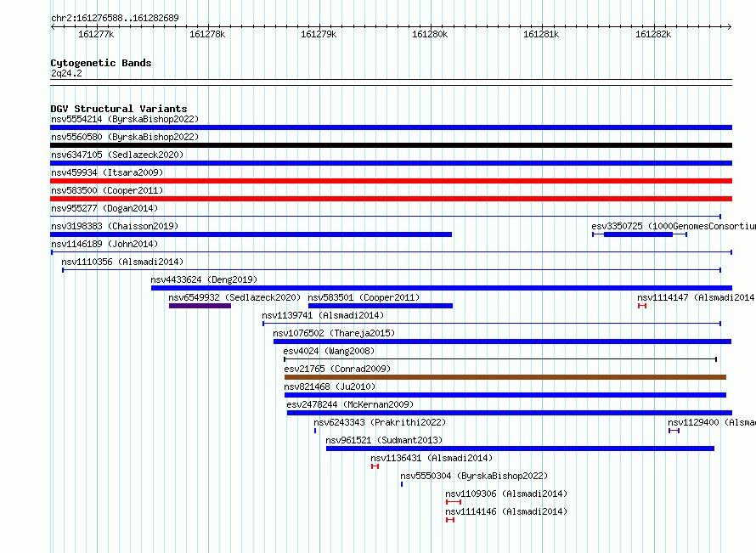Click the purple nsv1129400 glyph
Viewport: 756px width, 553px height.
coord(674,431)
